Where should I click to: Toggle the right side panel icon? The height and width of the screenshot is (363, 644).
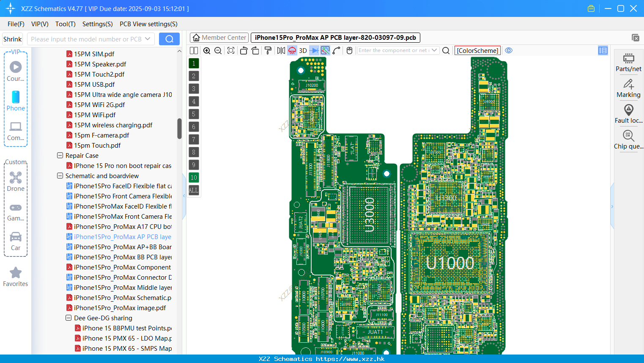(x=603, y=50)
